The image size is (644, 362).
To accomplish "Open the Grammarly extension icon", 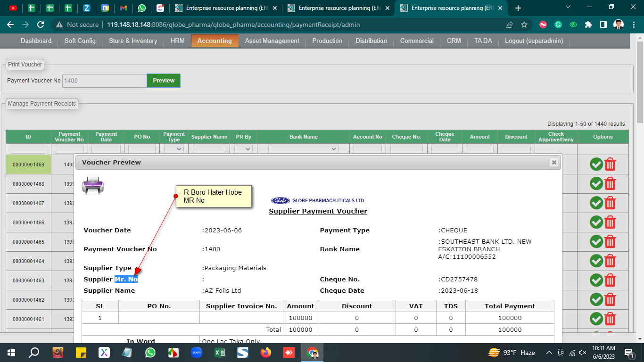I will coord(558,25).
